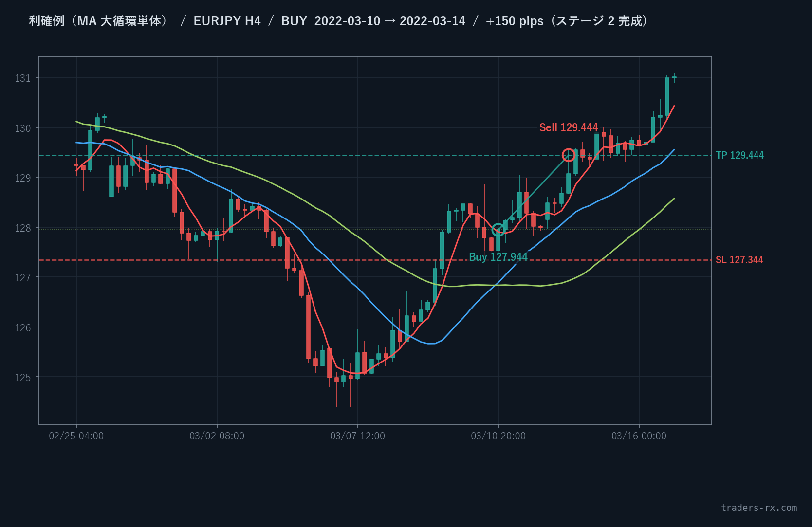Click the '+150 pips' result text in title
The height and width of the screenshot is (527, 812).
[515, 21]
